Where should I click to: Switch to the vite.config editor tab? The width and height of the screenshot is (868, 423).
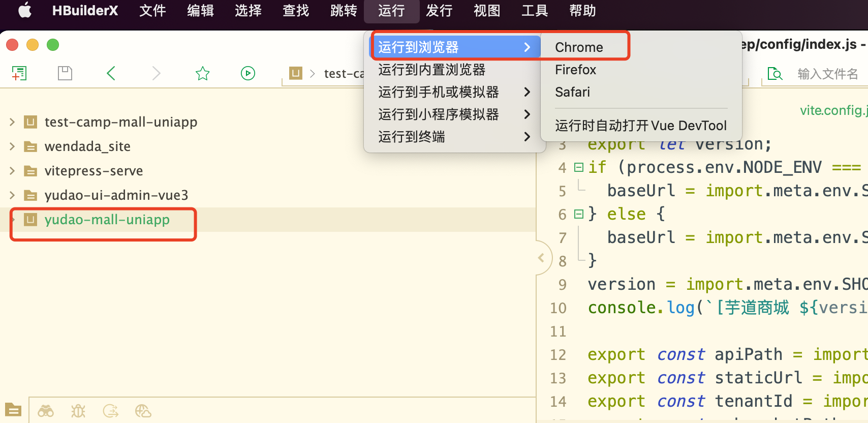point(833,110)
